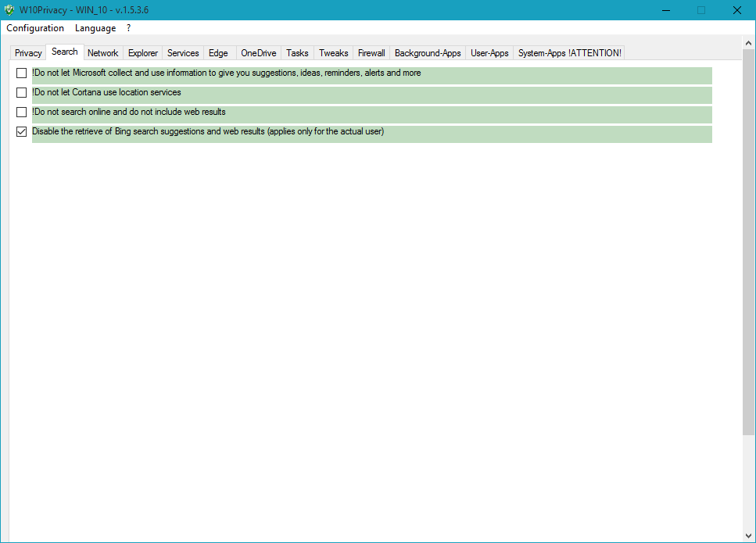Open the Language menu
756x543 pixels.
(95, 28)
